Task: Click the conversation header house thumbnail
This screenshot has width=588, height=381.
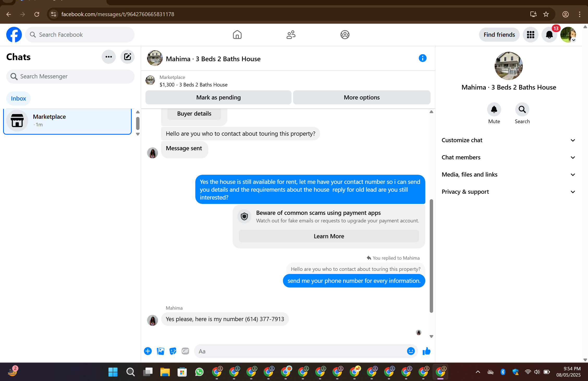Action: [x=155, y=58]
